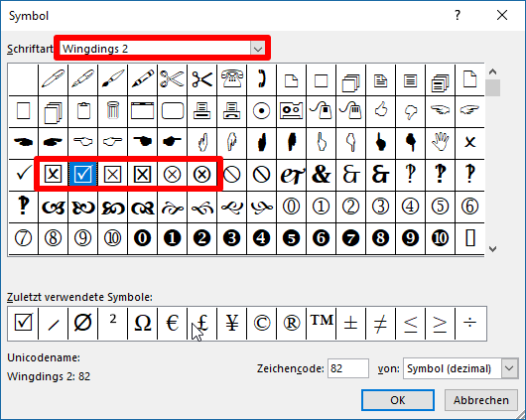526x420 pixels.
Task: Insert recent Euro sign
Action: 172,323
